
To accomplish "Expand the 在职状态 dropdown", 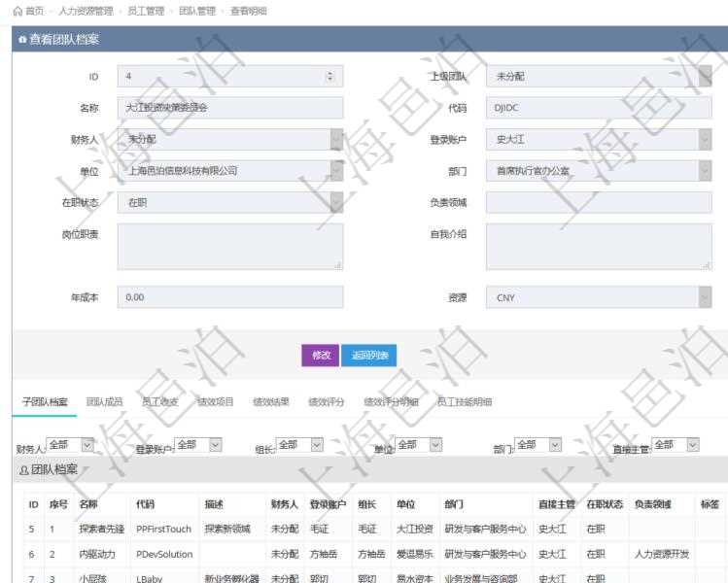I will [336, 202].
